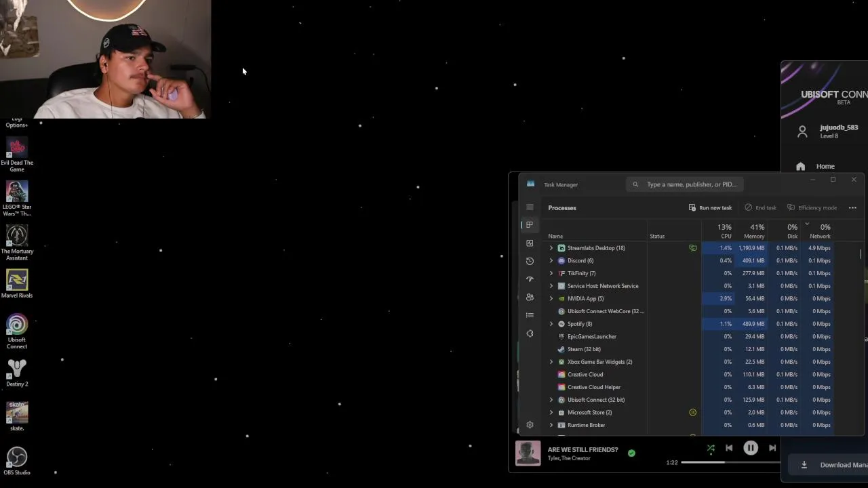Click ARE WE STILL FRIENDS? song title

(x=583, y=449)
